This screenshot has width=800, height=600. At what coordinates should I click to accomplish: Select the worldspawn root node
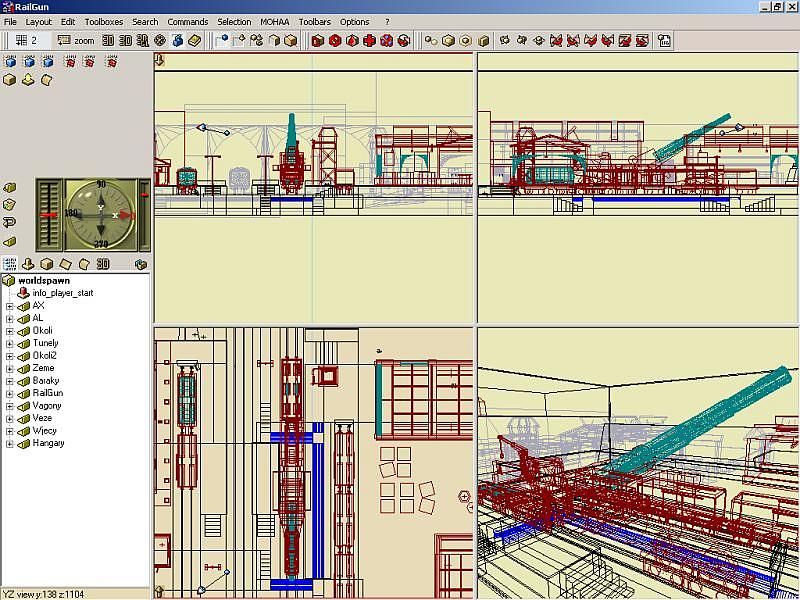[x=44, y=281]
